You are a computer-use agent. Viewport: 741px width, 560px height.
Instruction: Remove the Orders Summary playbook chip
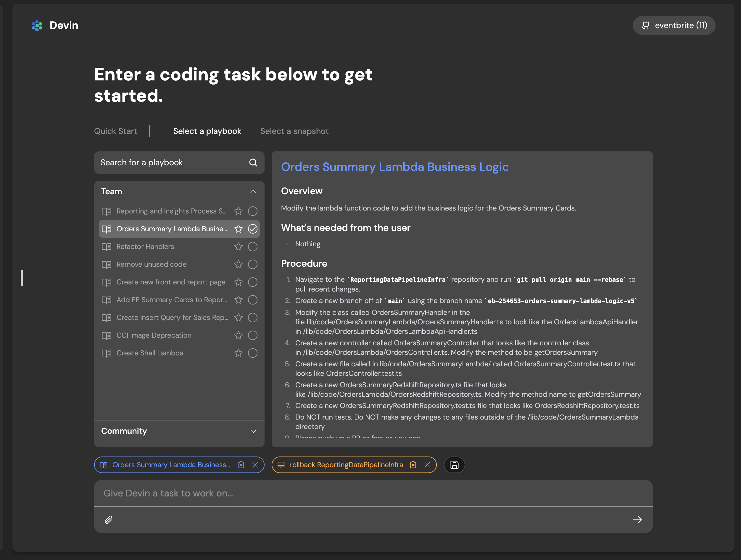click(x=255, y=465)
